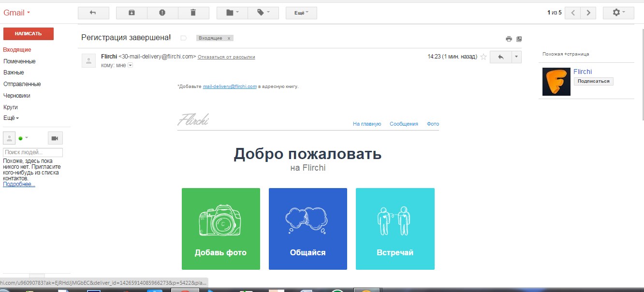Click the mail-delivery@flirchi.com link
The width and height of the screenshot is (644, 292).
click(230, 87)
